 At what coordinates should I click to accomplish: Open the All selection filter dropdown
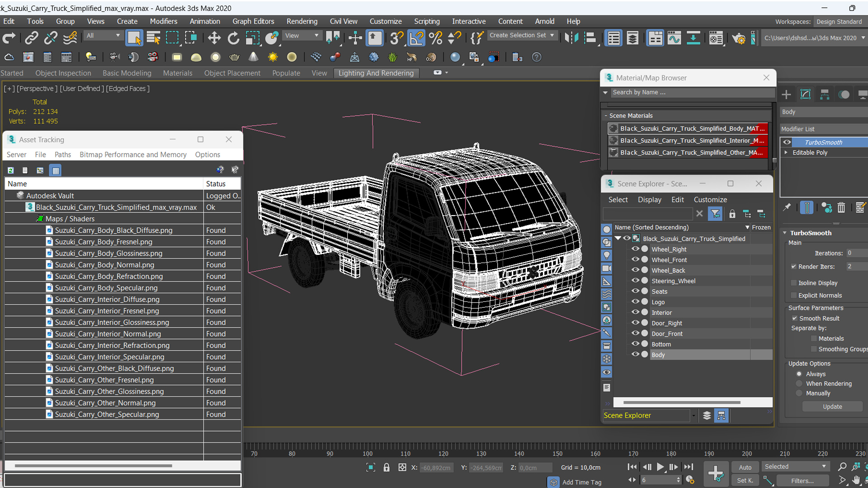point(103,35)
